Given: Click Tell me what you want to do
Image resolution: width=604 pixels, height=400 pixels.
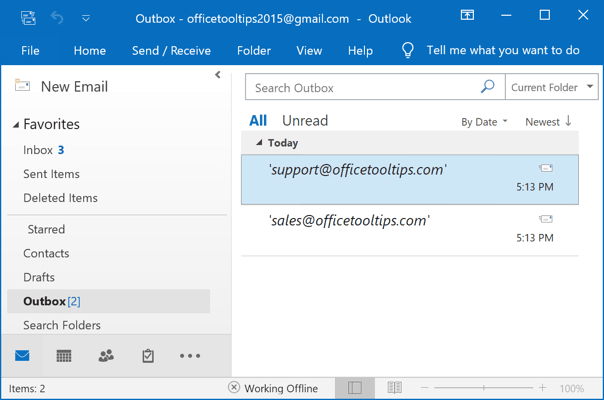Looking at the screenshot, I should (x=503, y=50).
